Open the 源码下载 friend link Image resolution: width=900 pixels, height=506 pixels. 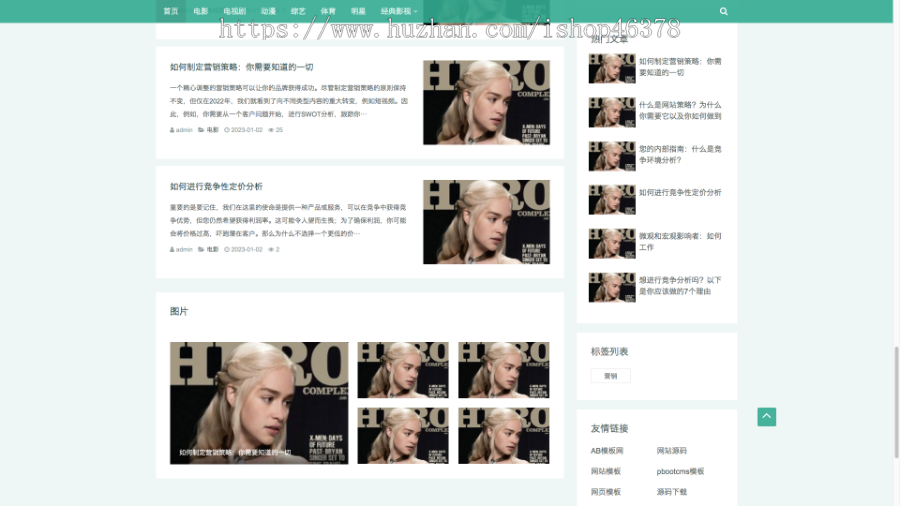pos(672,492)
